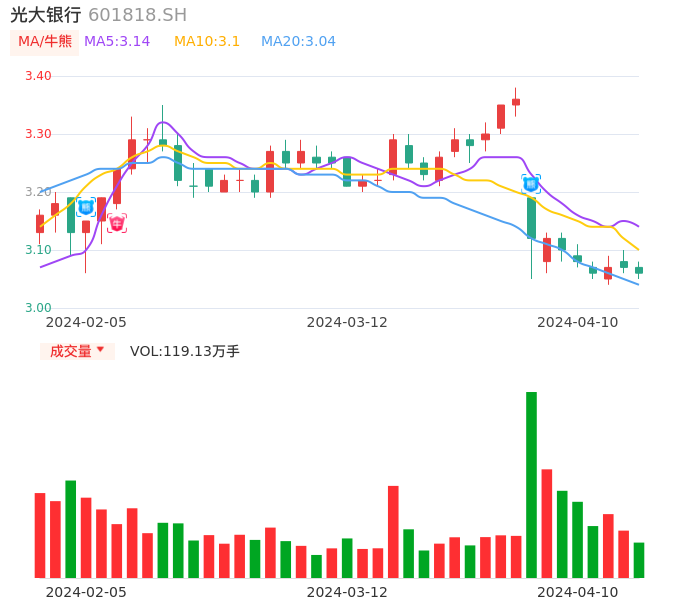Click the pink bull signal icon
686x606 pixels.
pos(117,223)
